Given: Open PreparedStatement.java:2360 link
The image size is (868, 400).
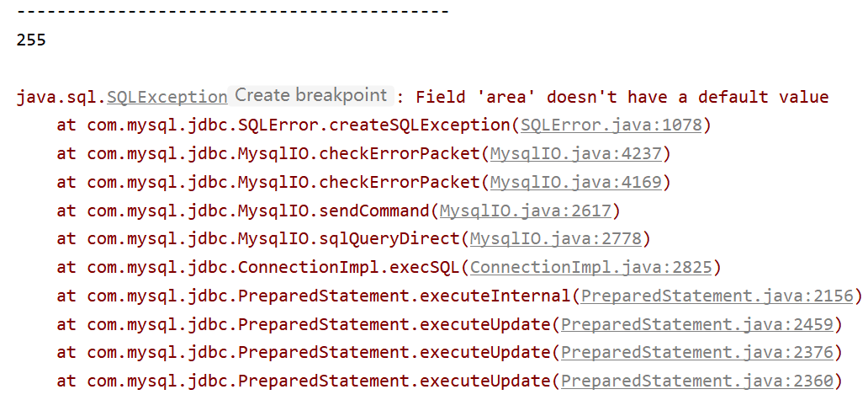Looking at the screenshot, I should pos(697,381).
